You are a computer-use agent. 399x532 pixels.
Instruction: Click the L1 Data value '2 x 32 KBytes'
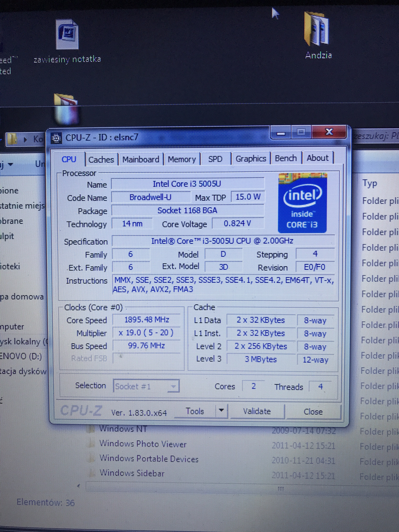coord(261,320)
